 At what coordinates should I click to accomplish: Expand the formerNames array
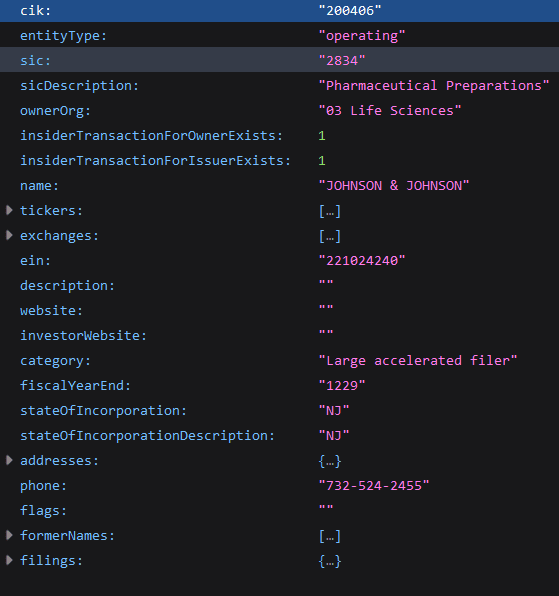[10, 535]
